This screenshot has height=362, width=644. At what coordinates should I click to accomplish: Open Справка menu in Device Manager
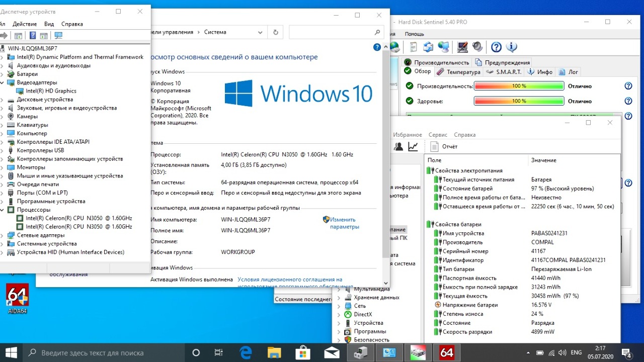click(x=72, y=24)
